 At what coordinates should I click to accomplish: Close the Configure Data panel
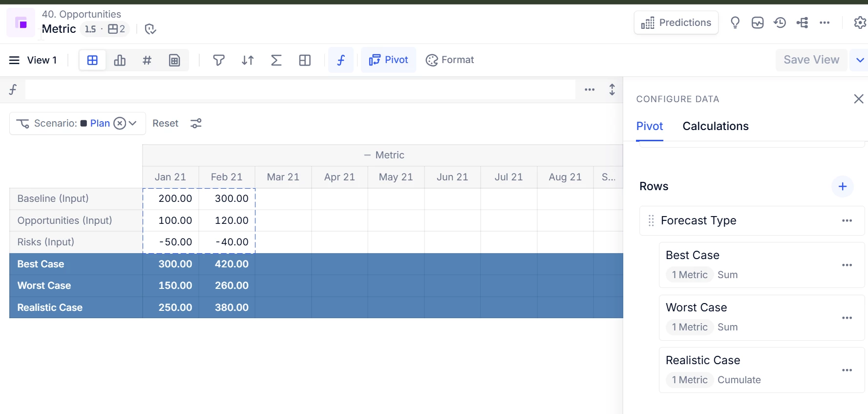click(858, 99)
